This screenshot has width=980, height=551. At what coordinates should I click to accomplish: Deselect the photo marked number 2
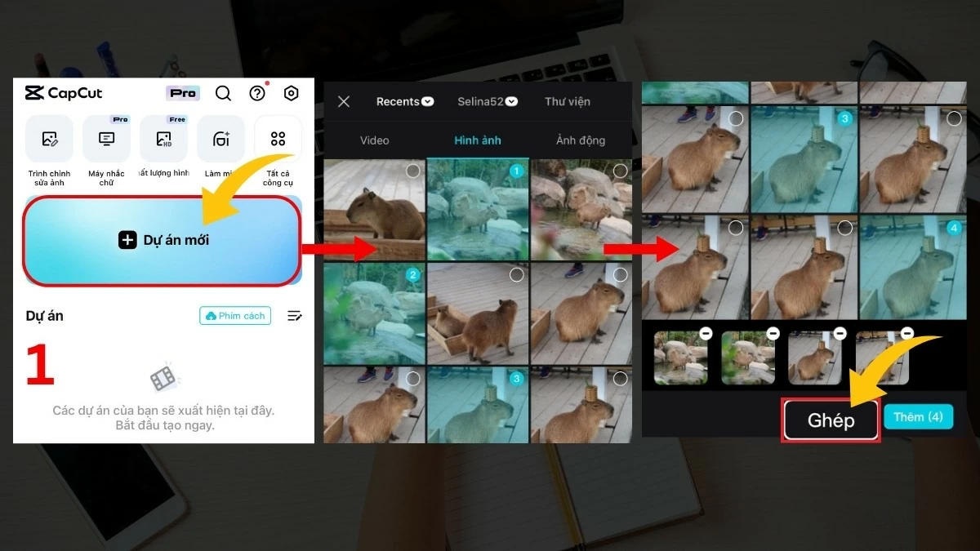(x=413, y=275)
